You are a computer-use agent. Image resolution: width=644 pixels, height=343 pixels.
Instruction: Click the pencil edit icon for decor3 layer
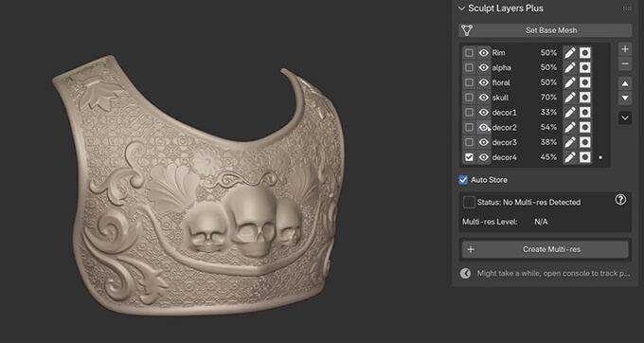pos(570,142)
